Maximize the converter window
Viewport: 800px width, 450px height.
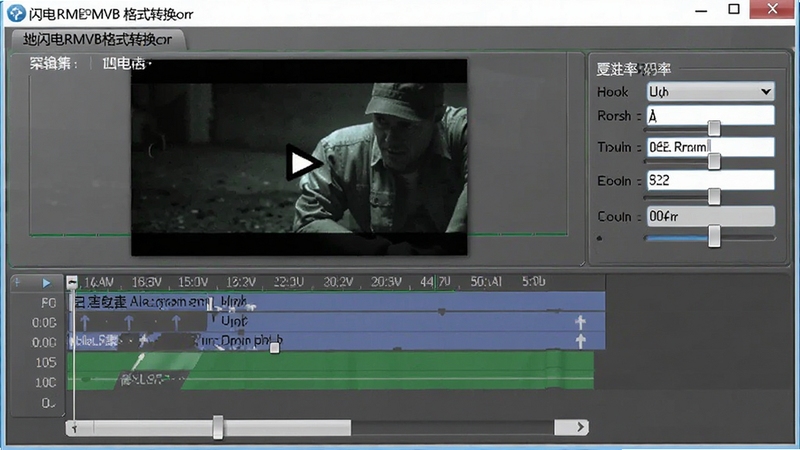click(734, 9)
